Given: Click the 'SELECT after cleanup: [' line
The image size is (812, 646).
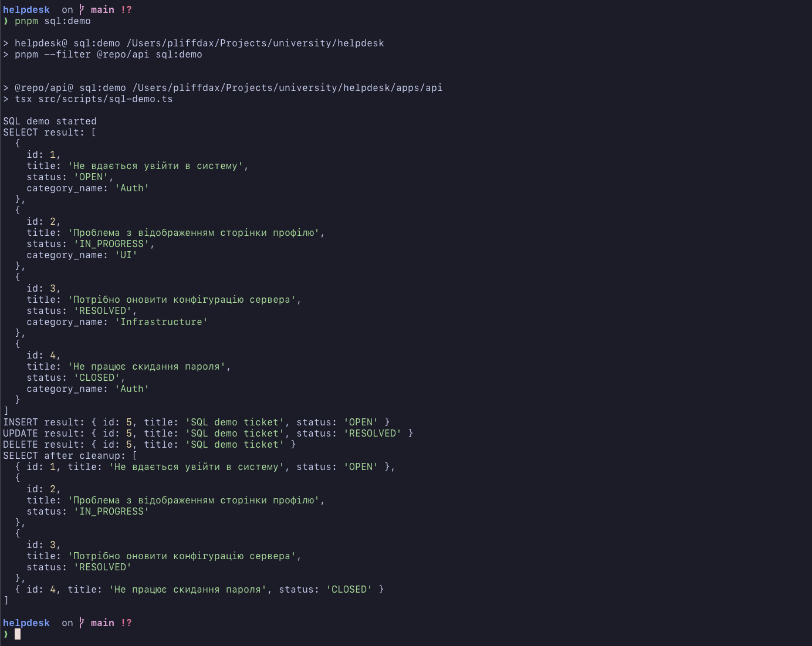Looking at the screenshot, I should [70, 456].
